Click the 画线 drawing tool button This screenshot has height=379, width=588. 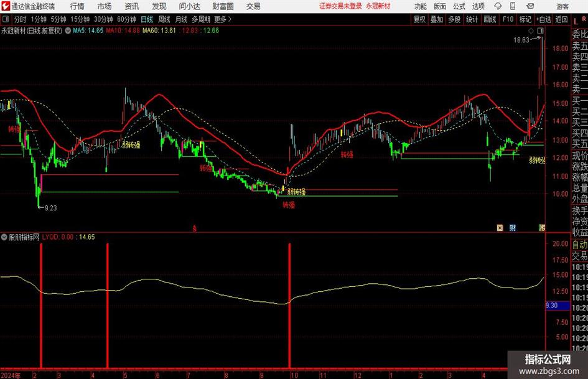(490, 19)
